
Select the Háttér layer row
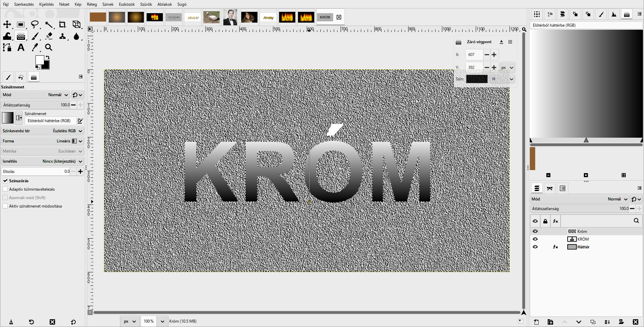[x=586, y=247]
